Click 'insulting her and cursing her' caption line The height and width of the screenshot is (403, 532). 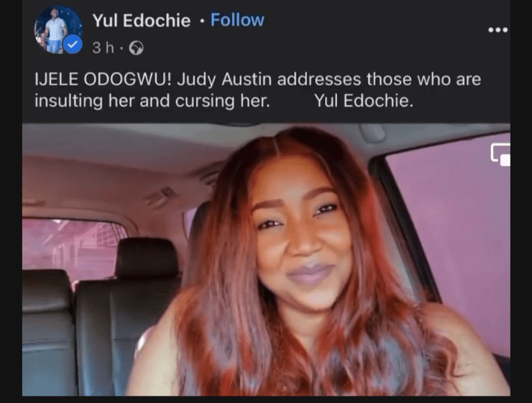tap(152, 101)
